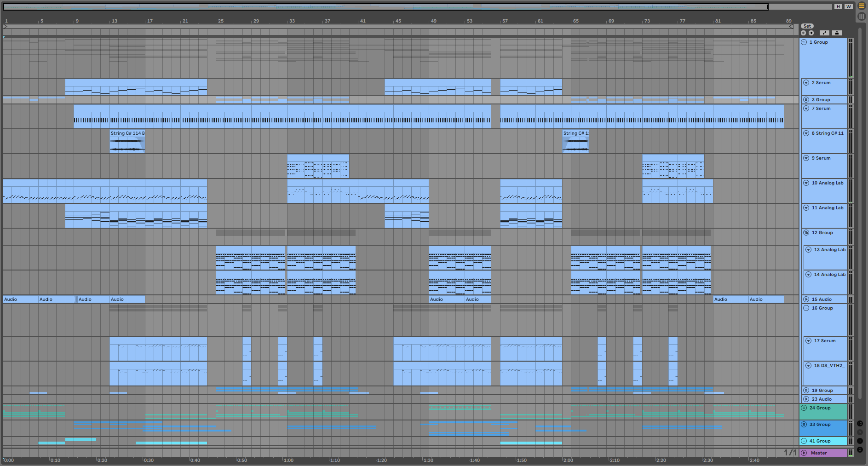Collapse the 8 String C# track
This screenshot has height=466, width=868.
806,133
